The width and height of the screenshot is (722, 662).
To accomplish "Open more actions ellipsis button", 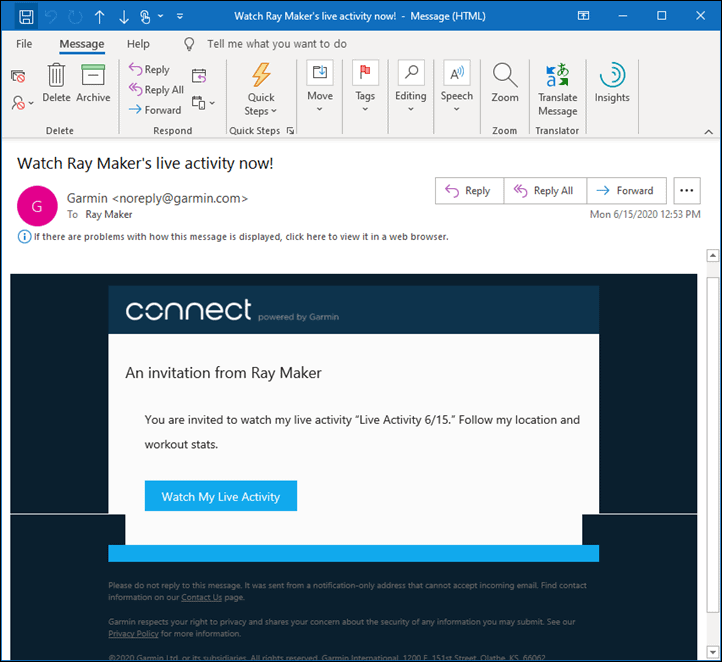I will [687, 191].
